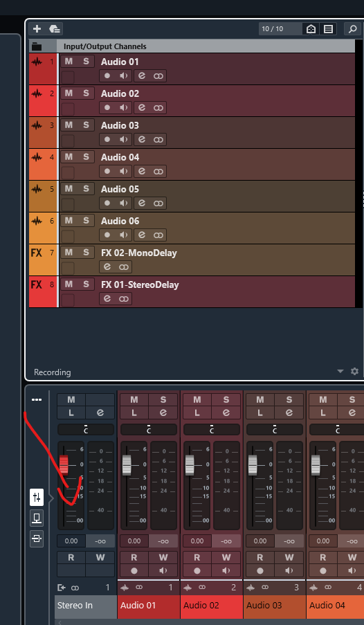Open Edit Channel Settings on Audio 03
The image size is (364, 625).
click(x=142, y=139)
